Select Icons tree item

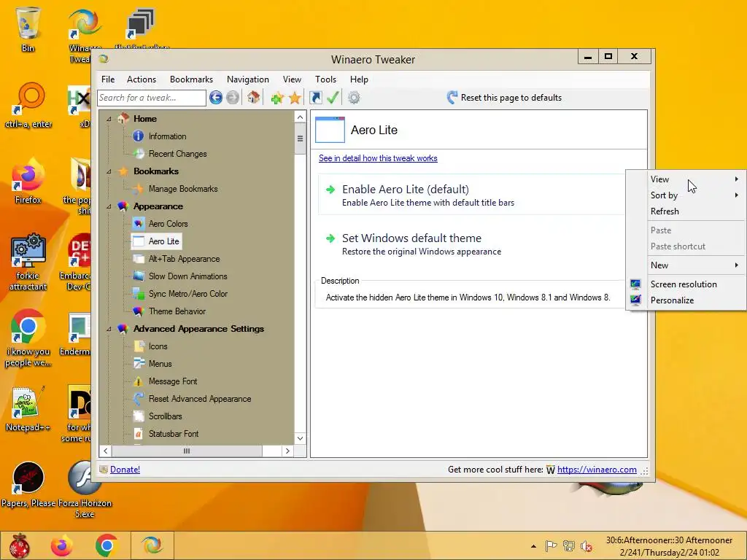tap(158, 346)
